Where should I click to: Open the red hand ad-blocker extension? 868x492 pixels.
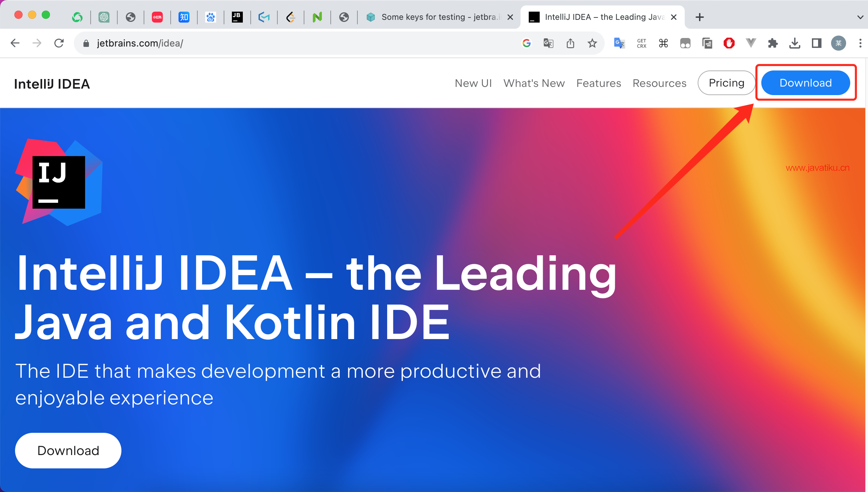(729, 43)
